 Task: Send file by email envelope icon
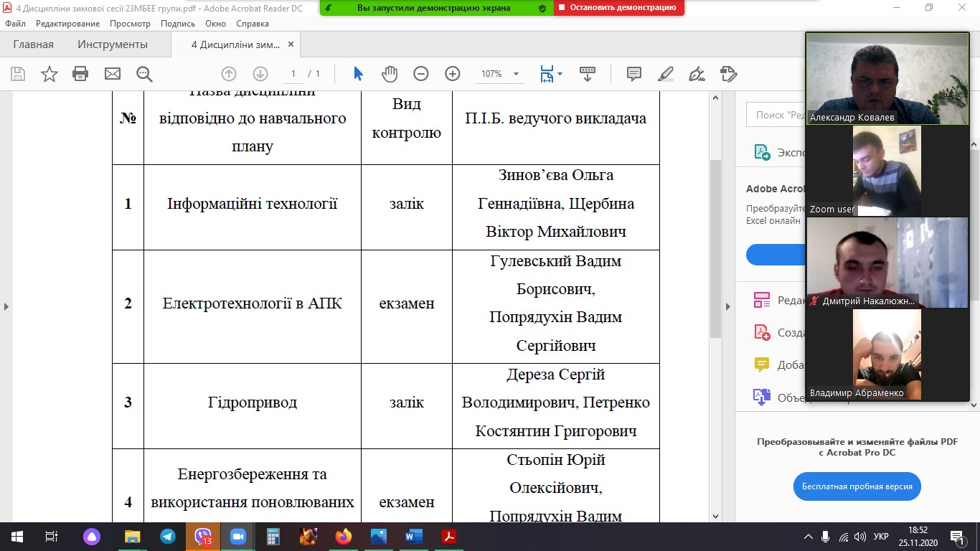pos(112,74)
